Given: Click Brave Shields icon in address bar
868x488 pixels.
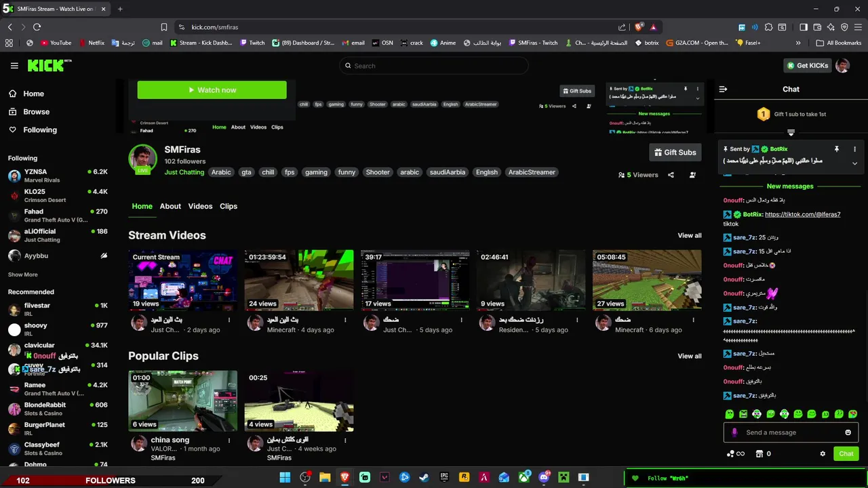Looking at the screenshot, I should pyautogui.click(x=639, y=27).
